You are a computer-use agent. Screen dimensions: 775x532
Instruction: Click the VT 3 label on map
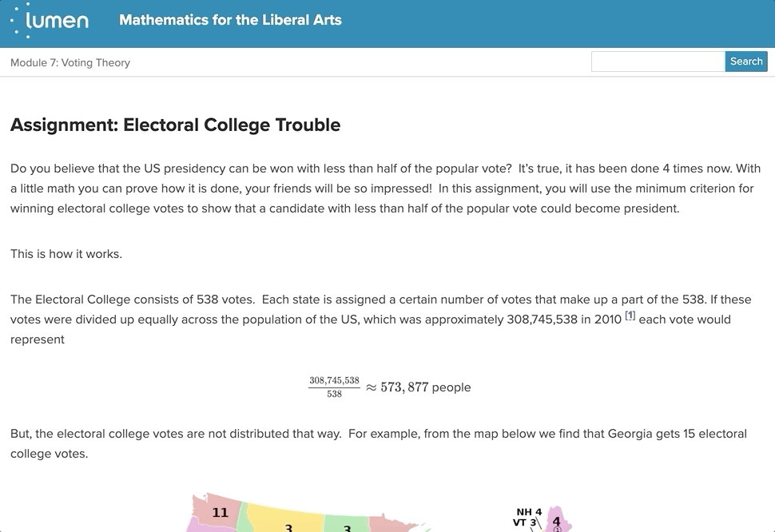524,523
